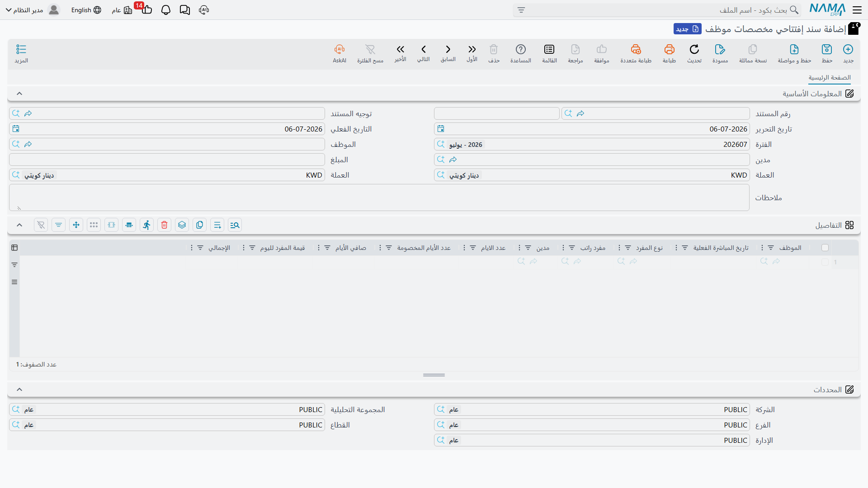The height and width of the screenshot is (488, 868).
Task: Click the move arrows icon in details
Action: [x=76, y=225]
